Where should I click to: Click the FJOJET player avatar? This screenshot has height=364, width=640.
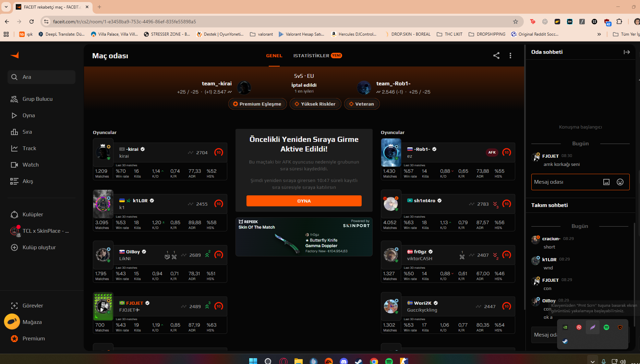tap(103, 306)
